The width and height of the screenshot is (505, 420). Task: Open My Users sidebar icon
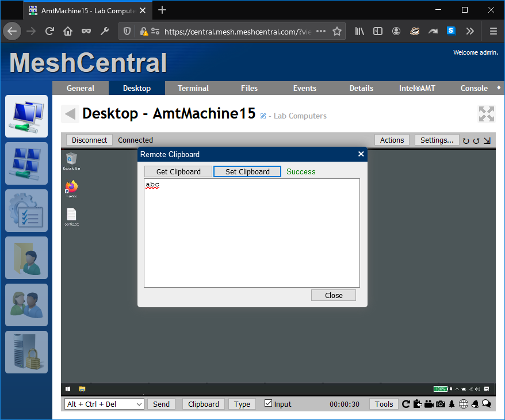coord(26,305)
